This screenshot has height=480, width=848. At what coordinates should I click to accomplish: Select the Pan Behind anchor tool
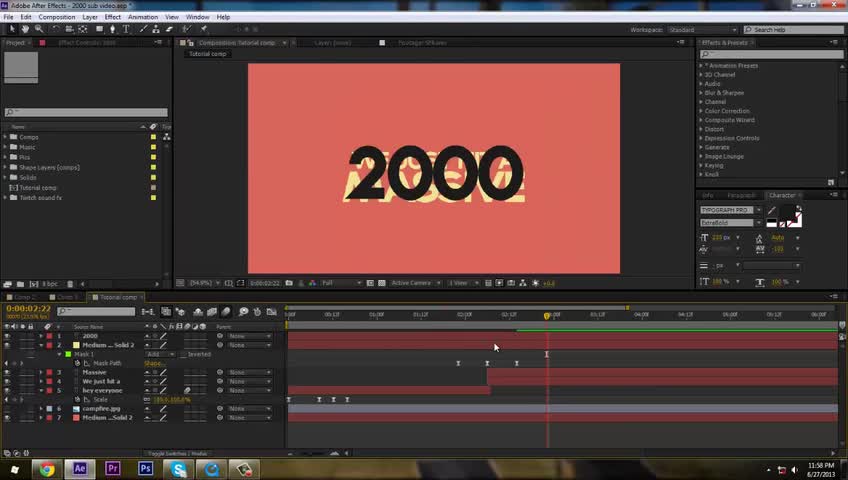coord(83,29)
